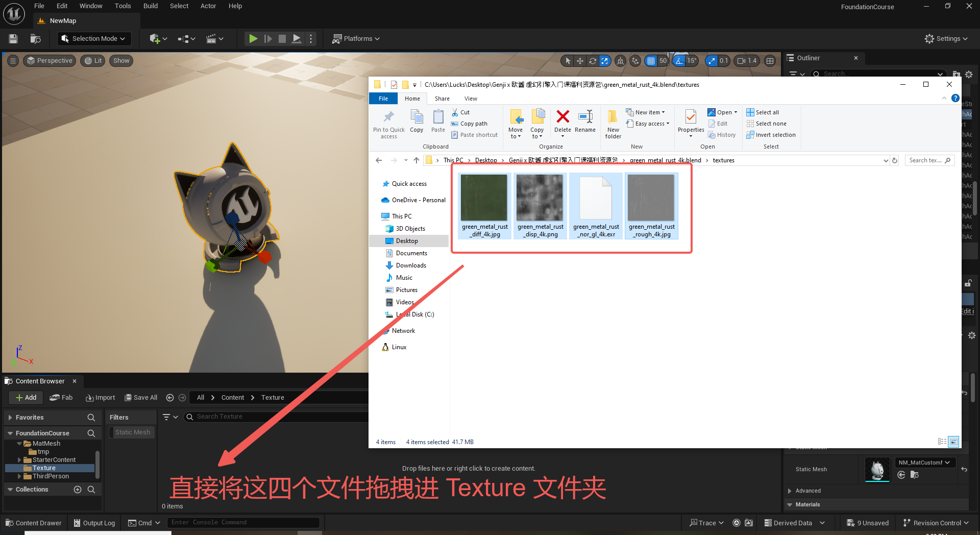Expand the ThirdPerson folder

pos(19,476)
